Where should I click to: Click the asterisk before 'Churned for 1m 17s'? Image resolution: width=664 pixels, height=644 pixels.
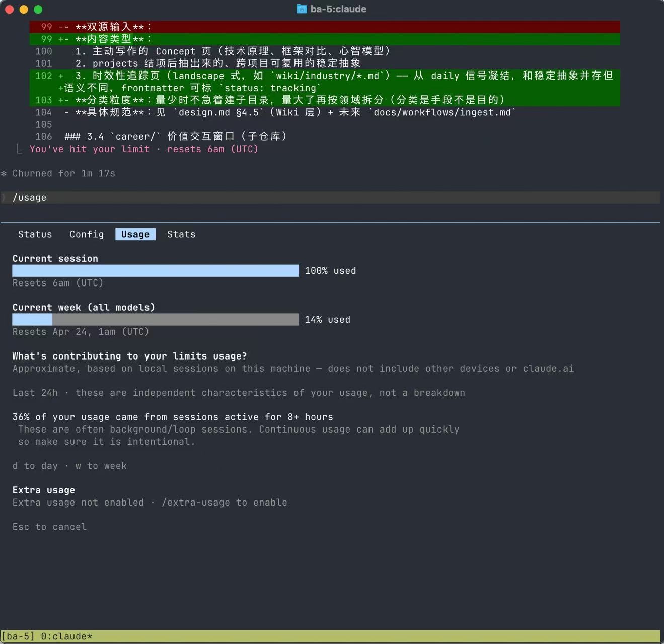(x=4, y=174)
